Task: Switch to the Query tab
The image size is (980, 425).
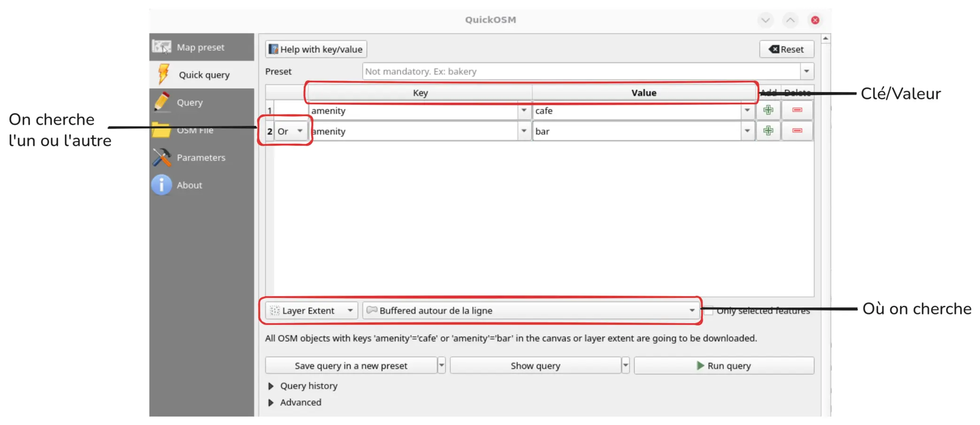Action: [190, 102]
